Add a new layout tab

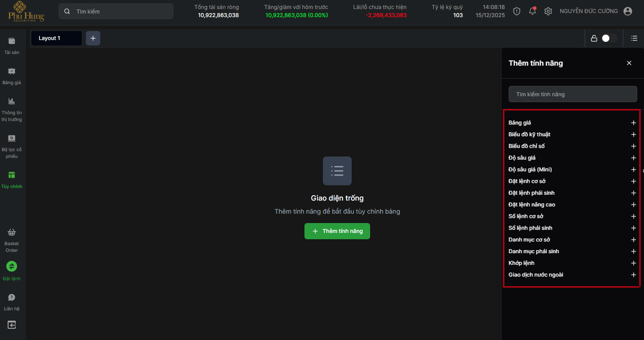point(93,38)
